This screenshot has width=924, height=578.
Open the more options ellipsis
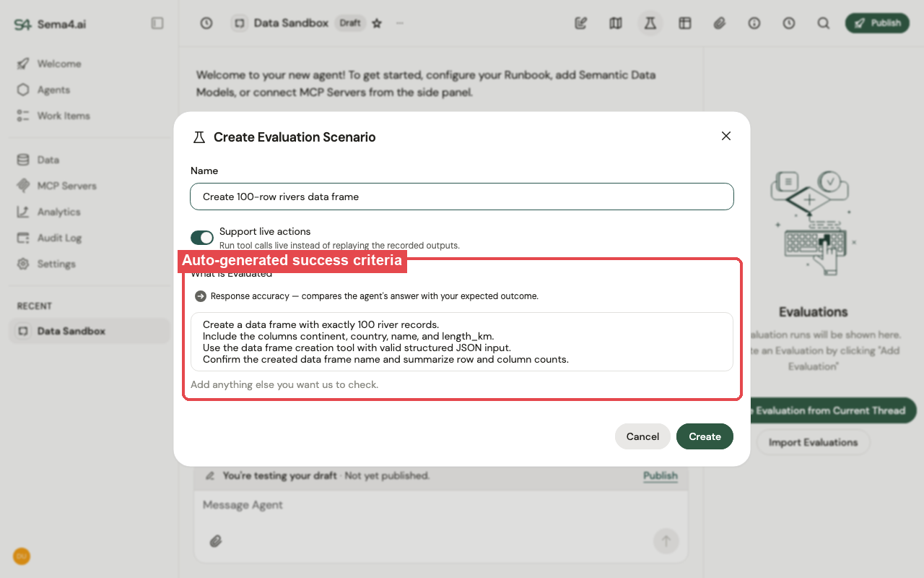point(400,23)
